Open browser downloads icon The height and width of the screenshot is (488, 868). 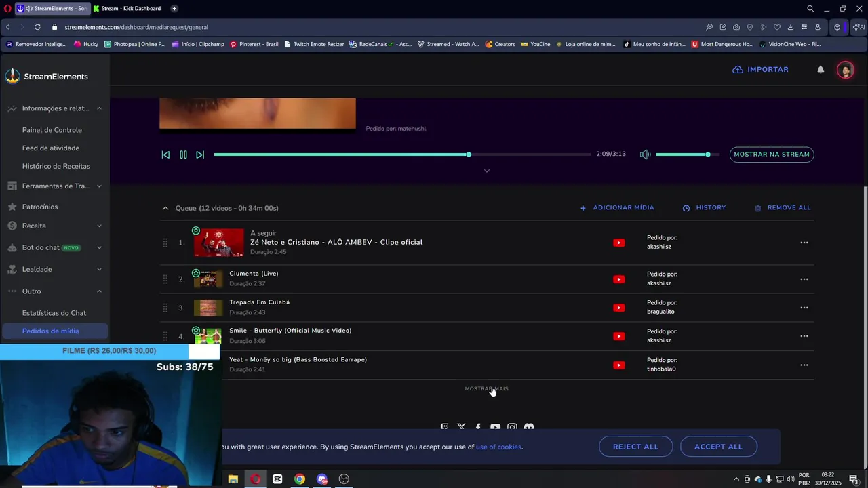tap(791, 27)
